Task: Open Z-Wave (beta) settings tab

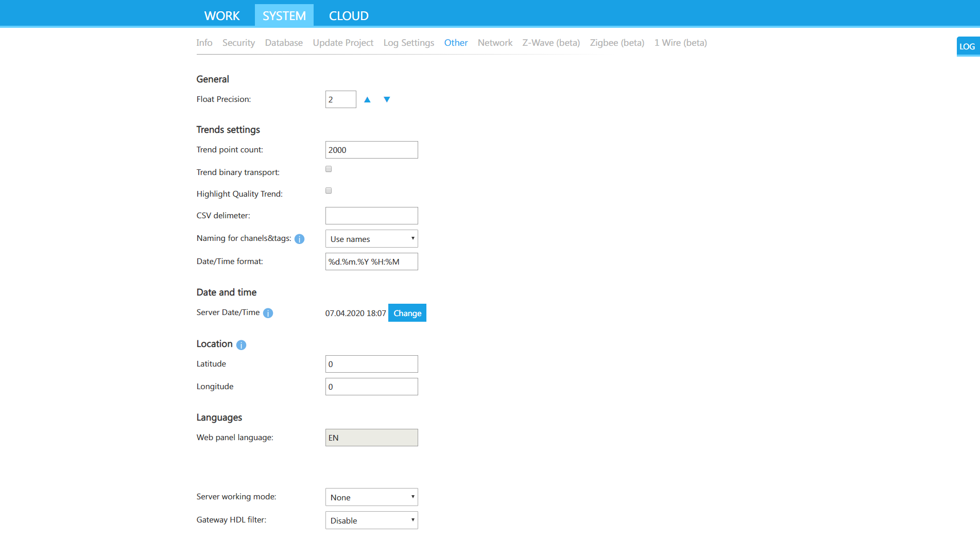Action: pyautogui.click(x=551, y=43)
